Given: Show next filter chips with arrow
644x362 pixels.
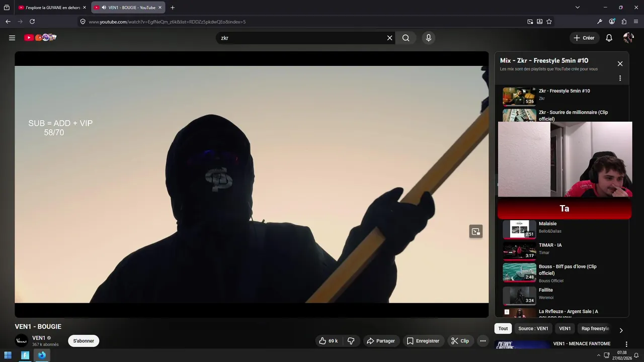Looking at the screenshot, I should (x=621, y=330).
